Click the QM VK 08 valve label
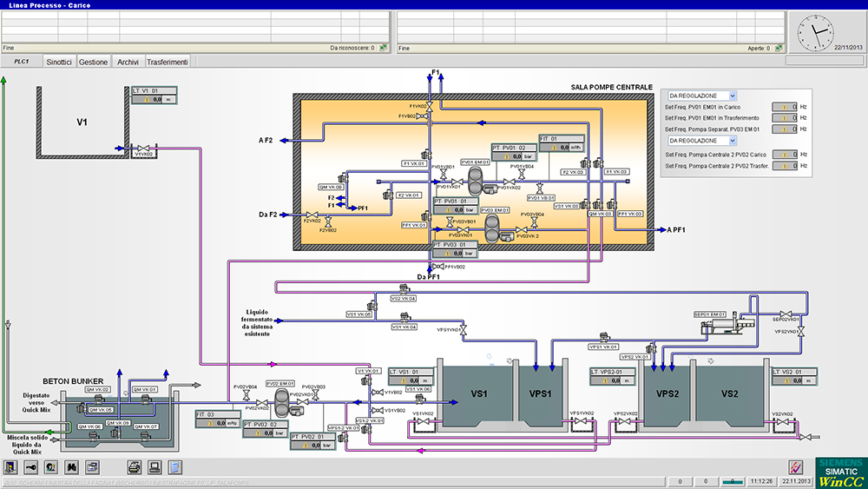Viewport: 868px width, 489px height. coord(331,188)
